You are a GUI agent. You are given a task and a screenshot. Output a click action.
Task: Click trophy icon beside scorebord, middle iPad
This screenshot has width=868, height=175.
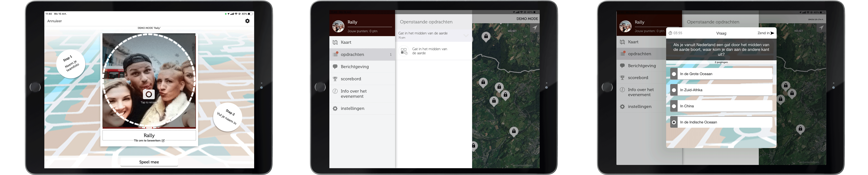click(335, 79)
